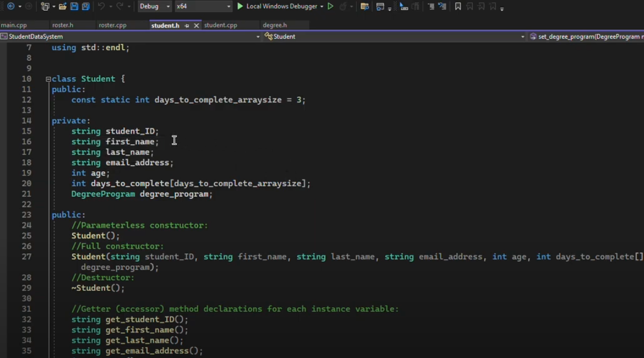
Task: Click the '//Destructor:' comment
Action: pyautogui.click(x=103, y=278)
